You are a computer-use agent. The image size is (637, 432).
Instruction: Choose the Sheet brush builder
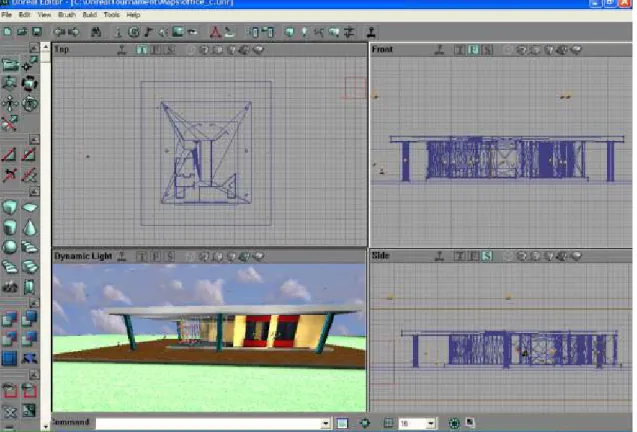[x=29, y=207]
